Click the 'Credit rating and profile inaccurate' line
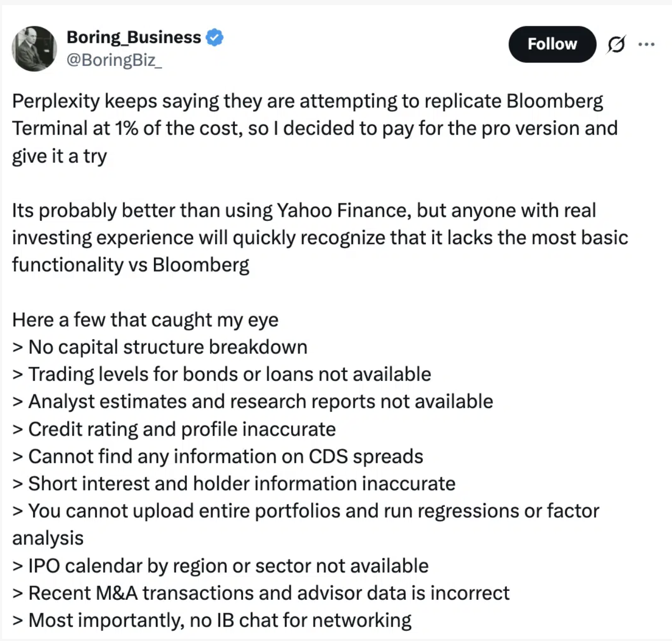The image size is (672, 641). pos(174,429)
